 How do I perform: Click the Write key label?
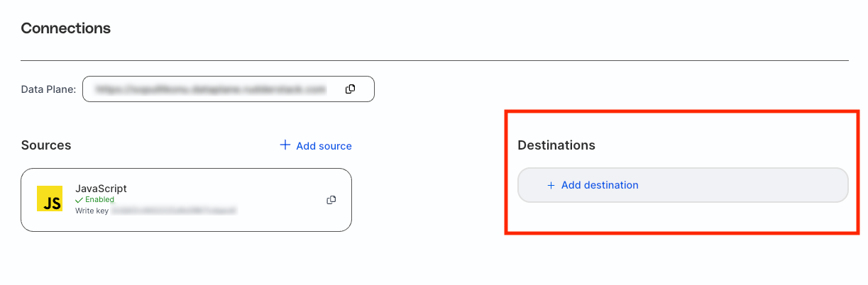91,211
